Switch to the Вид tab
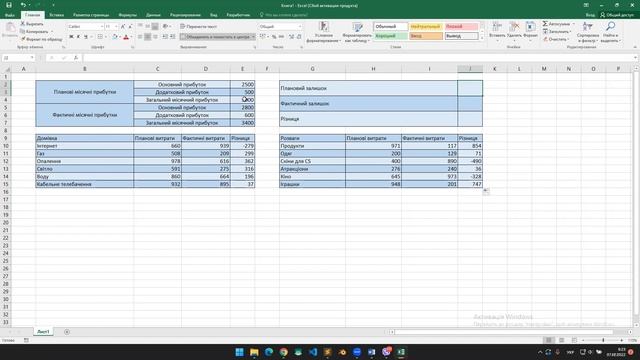 (x=213, y=15)
